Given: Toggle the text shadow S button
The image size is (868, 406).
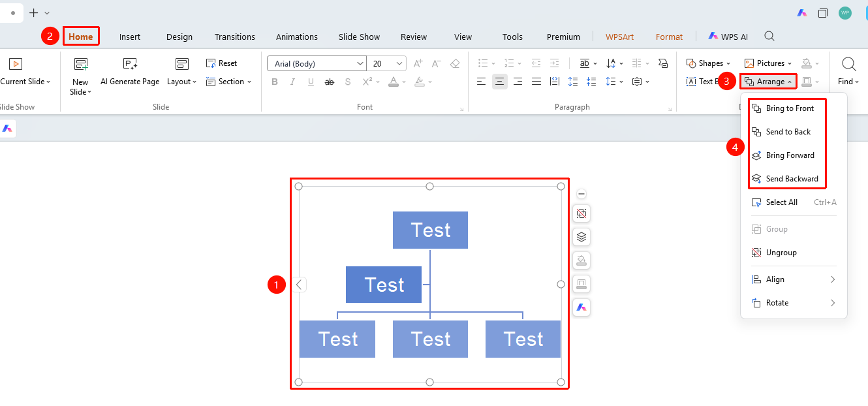Looking at the screenshot, I should point(348,82).
